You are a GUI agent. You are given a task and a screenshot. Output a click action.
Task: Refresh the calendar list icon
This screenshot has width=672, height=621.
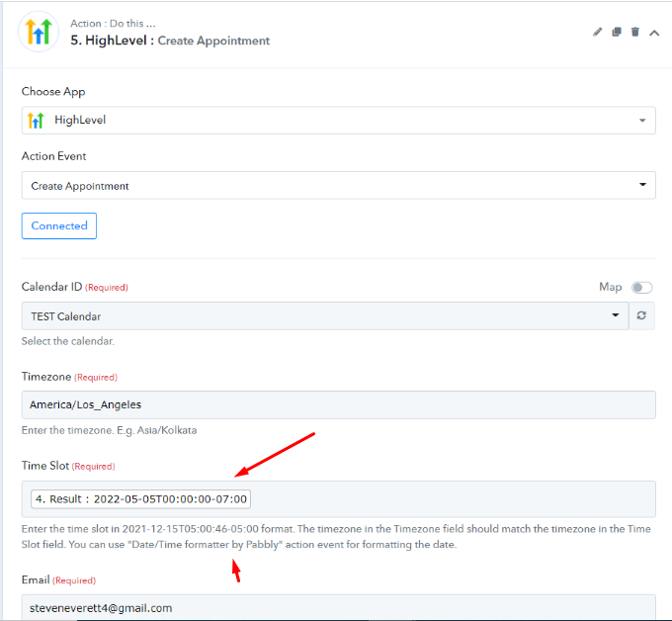pyautogui.click(x=641, y=316)
